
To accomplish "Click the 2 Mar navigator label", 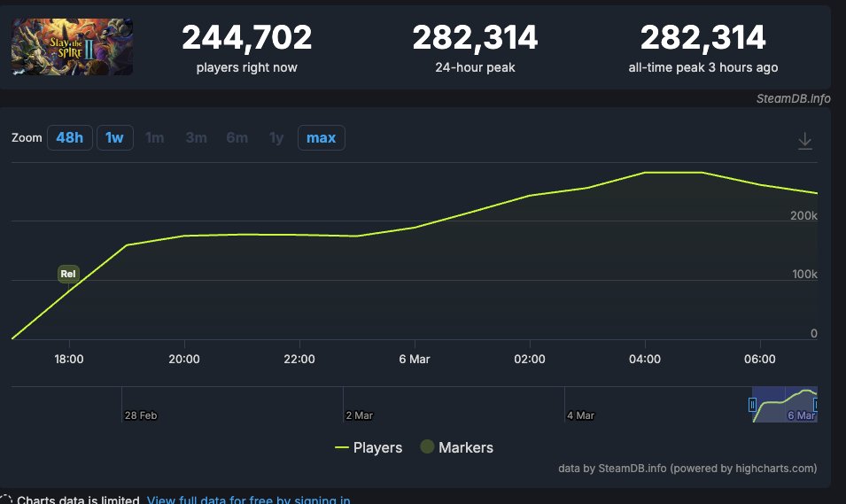I will click(x=360, y=415).
